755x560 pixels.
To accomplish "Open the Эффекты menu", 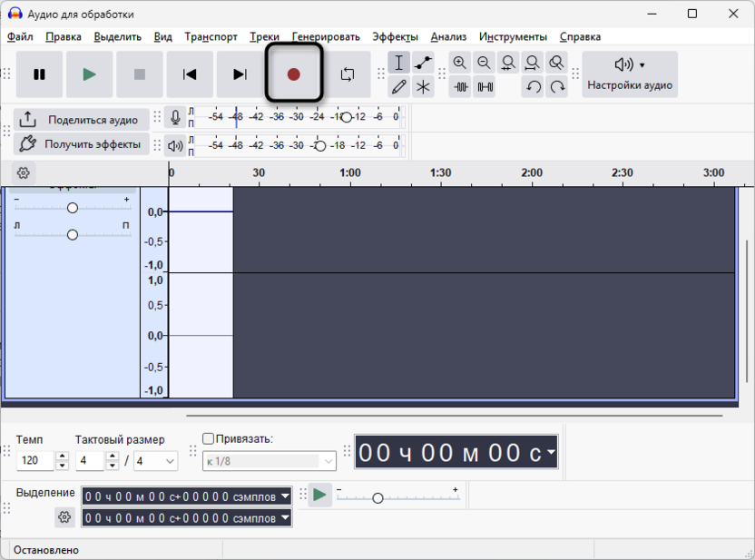I will pos(395,36).
